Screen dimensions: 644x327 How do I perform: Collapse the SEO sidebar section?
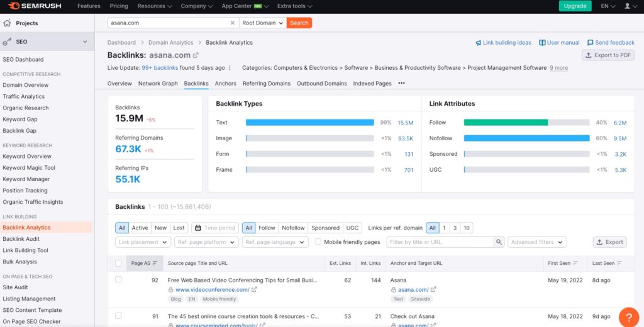(x=85, y=42)
